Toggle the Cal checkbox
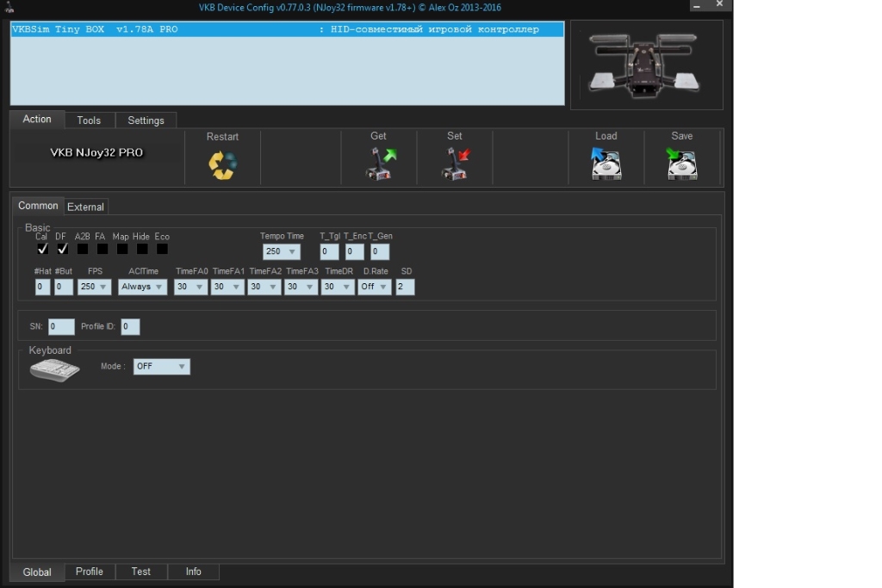 tap(42, 249)
